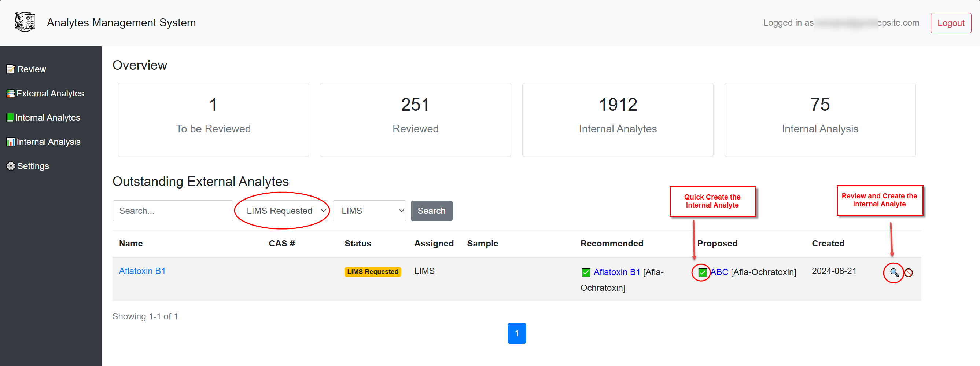
Task: Click the Settings gear icon
Action: click(x=11, y=166)
